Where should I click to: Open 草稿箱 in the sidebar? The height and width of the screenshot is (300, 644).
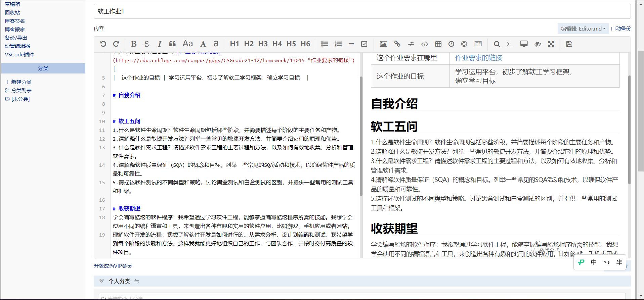12,4
